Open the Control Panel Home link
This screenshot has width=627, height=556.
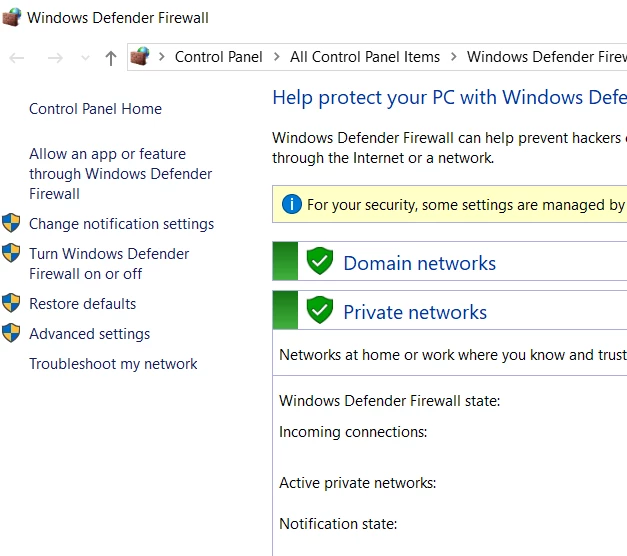[96, 109]
